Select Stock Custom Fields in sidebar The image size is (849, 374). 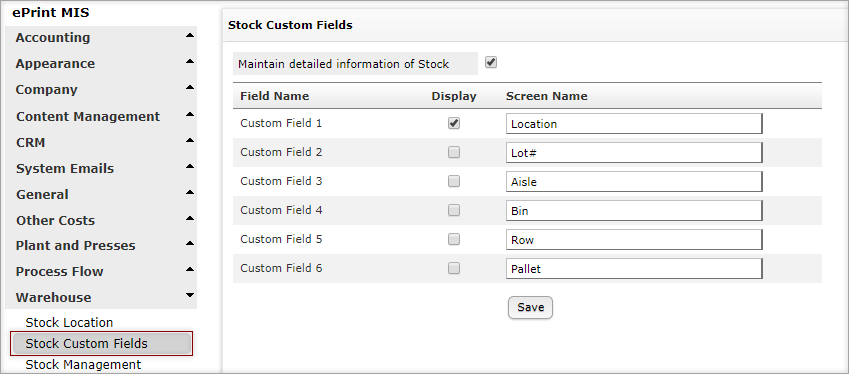(x=101, y=344)
